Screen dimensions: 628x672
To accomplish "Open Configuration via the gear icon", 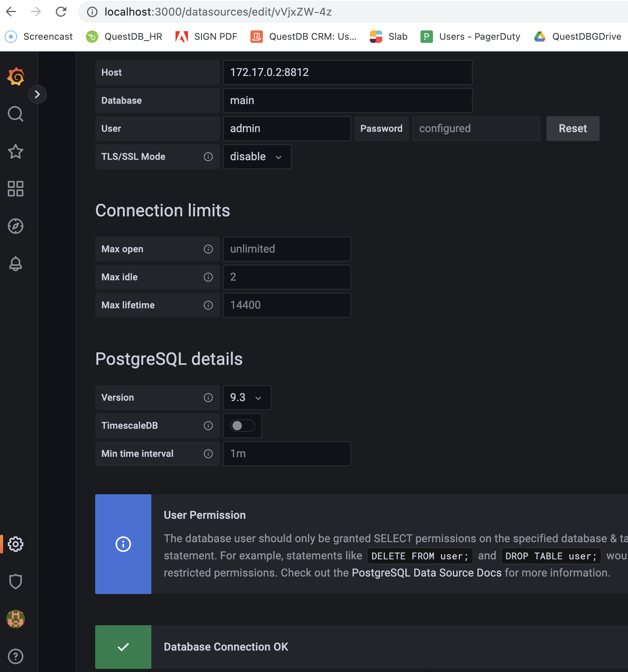I will (16, 545).
